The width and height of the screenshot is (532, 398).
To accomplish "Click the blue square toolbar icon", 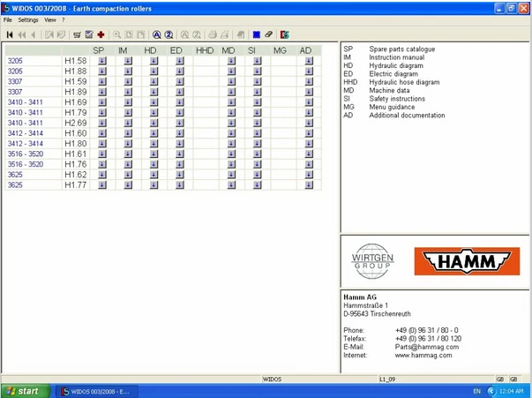I will [257, 34].
